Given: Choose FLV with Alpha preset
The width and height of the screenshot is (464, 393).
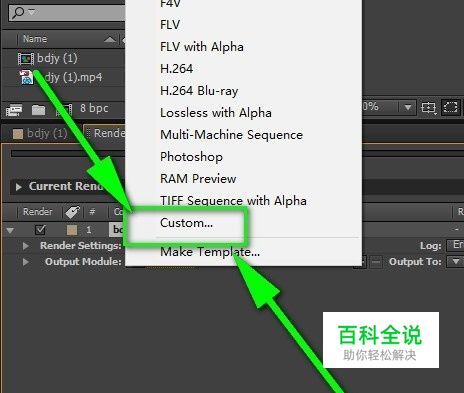Looking at the screenshot, I should tap(202, 47).
